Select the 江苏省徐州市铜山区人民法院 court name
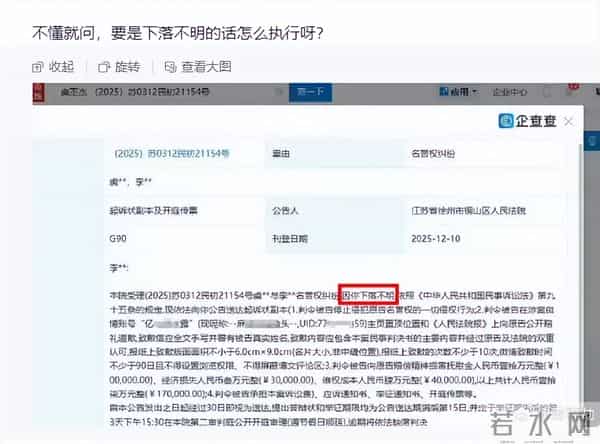This screenshot has width=600, height=444. 469,211
